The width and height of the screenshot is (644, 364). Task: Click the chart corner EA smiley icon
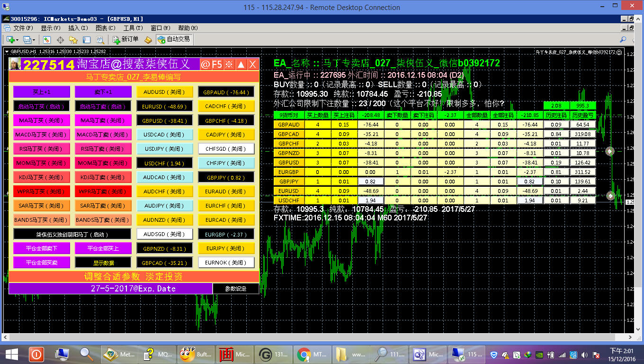click(x=619, y=52)
